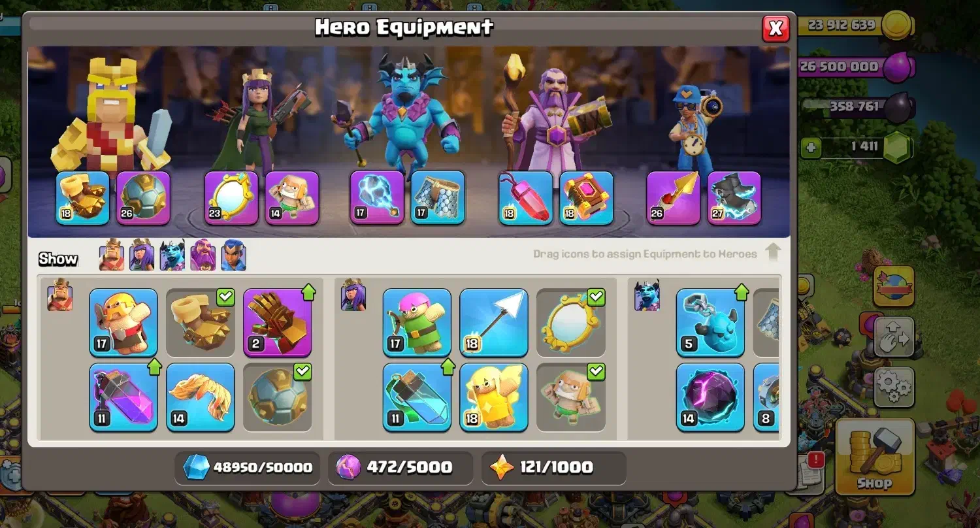Image resolution: width=980 pixels, height=528 pixels.
Task: Click the green plus to buy gems
Action: 811,147
